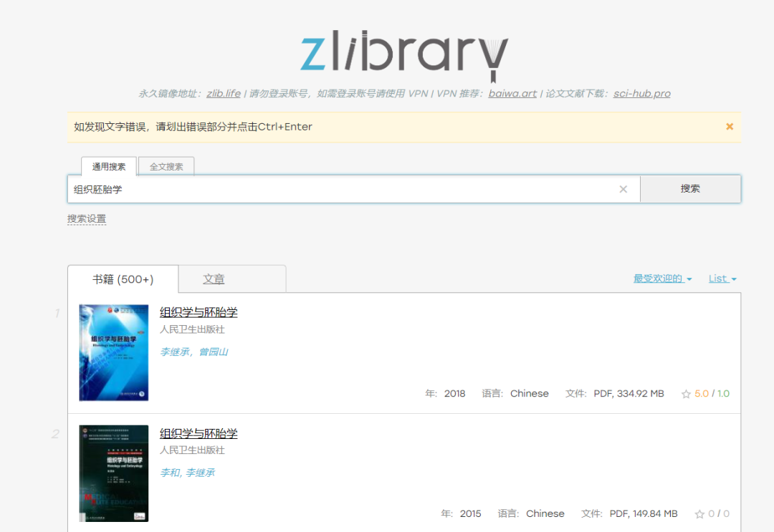Switch to the 通用搜索 tab
Viewport: 774px width, 532px height.
point(109,167)
